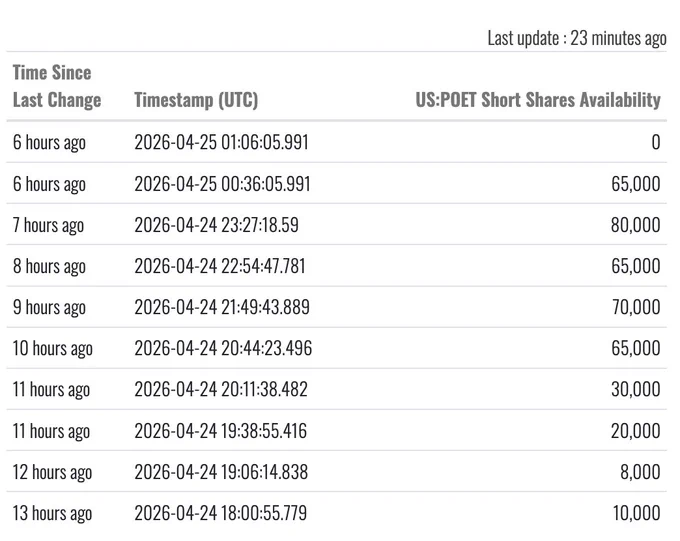Select timestamp 2026-04-24 18:00:55.779

pos(220,513)
